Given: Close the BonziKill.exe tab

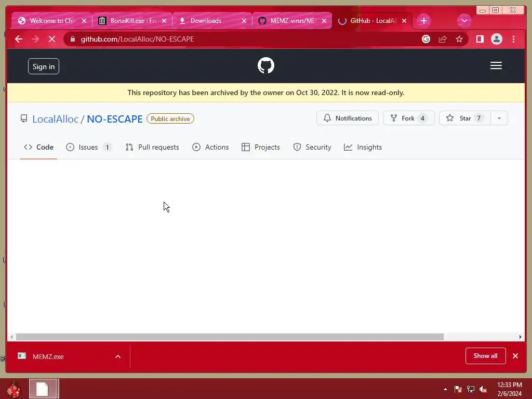Looking at the screenshot, I should [164, 21].
